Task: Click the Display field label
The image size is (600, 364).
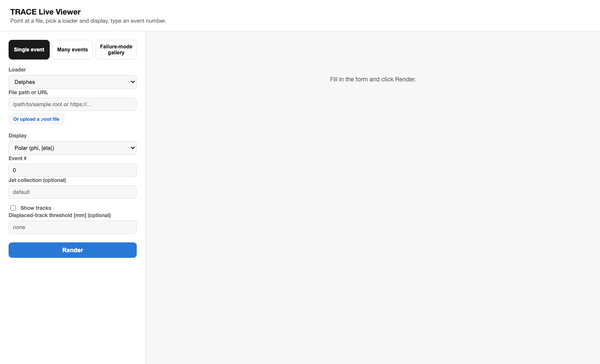Action: (18, 136)
